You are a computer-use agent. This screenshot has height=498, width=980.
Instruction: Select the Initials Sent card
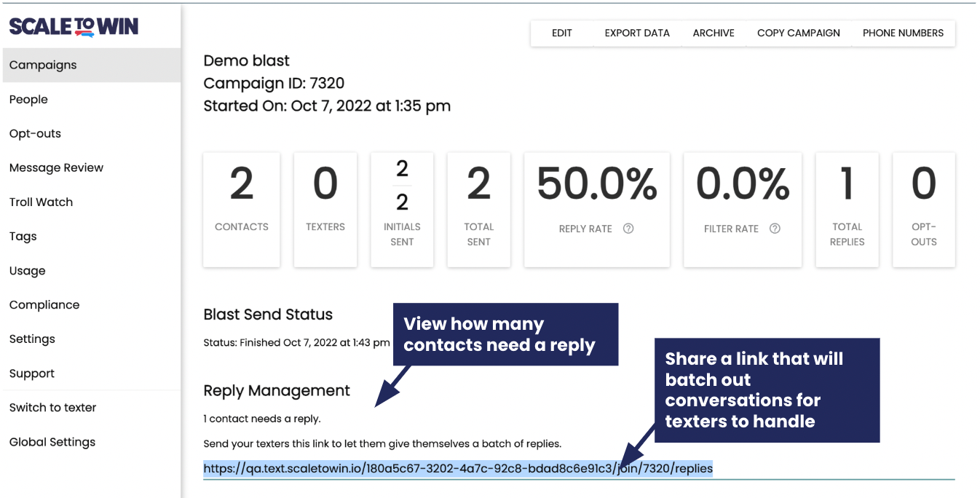point(402,210)
